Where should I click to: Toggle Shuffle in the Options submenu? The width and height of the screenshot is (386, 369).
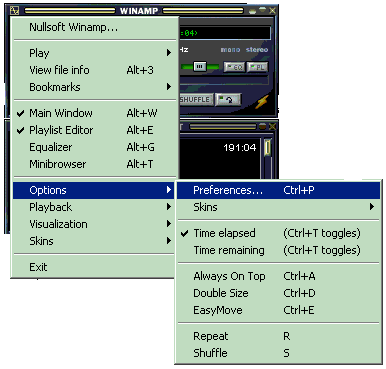pyautogui.click(x=278, y=353)
